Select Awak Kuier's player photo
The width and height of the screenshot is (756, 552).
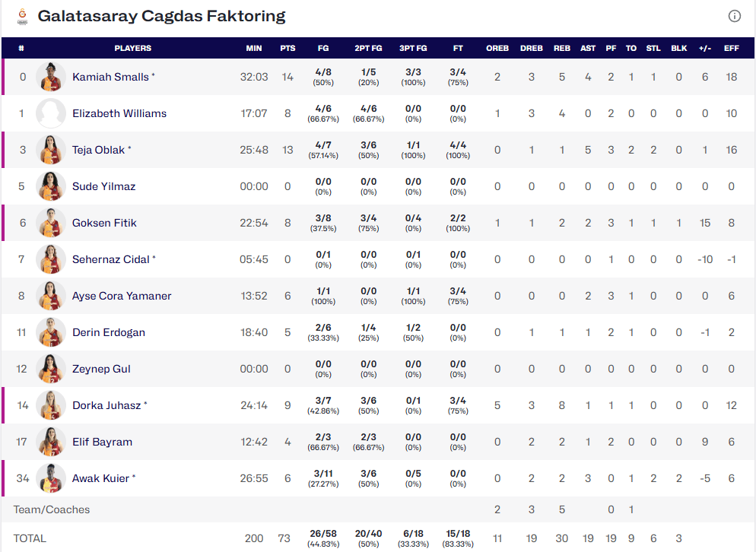51,478
